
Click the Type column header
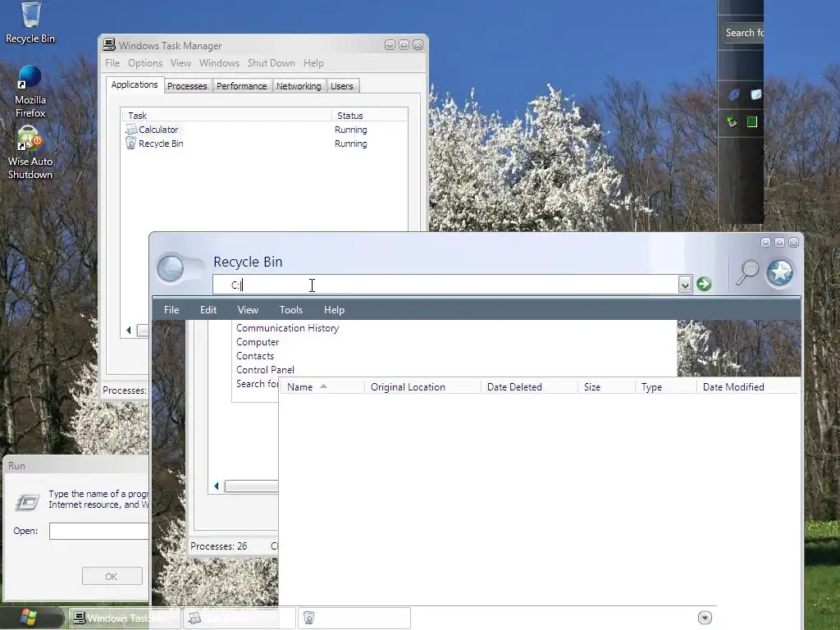click(666, 387)
